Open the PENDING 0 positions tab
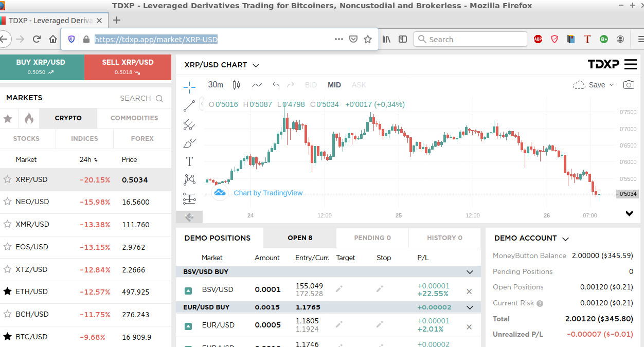Screen dimensions: 644x347 (372, 238)
